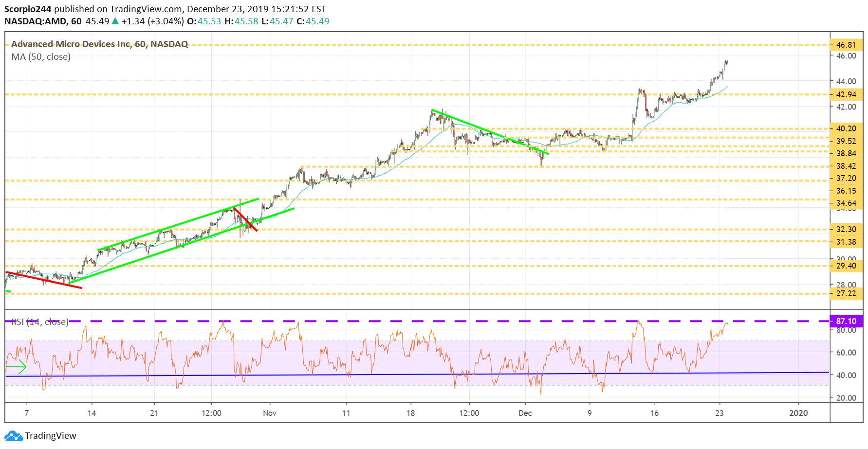
Task: Select the 'RSI (14, close)' indicator label
Action: click(x=40, y=322)
